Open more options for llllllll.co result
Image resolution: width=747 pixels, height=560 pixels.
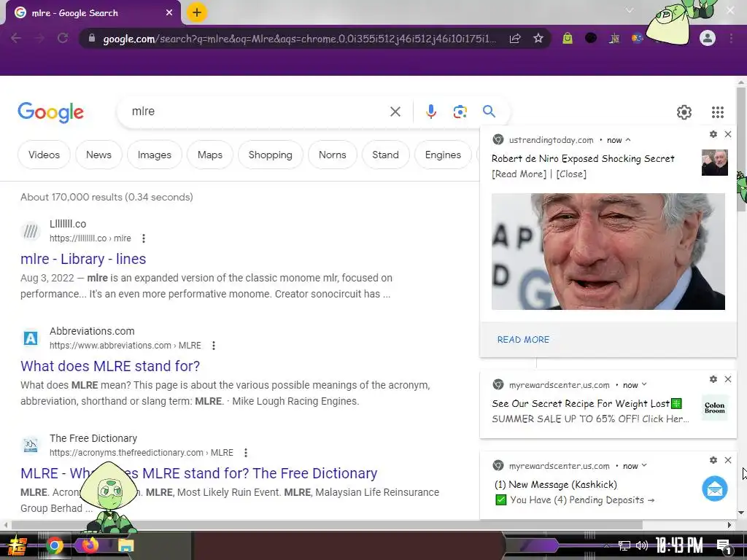coord(144,238)
